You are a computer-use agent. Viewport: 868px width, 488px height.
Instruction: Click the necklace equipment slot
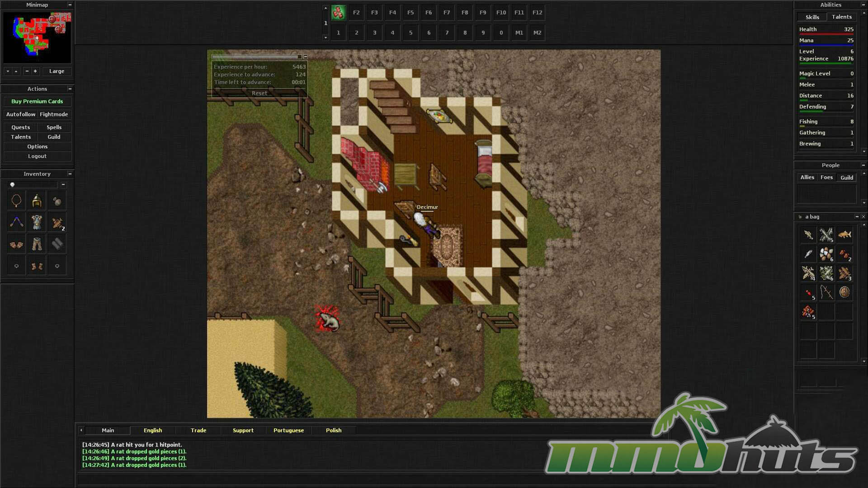pos(16,201)
